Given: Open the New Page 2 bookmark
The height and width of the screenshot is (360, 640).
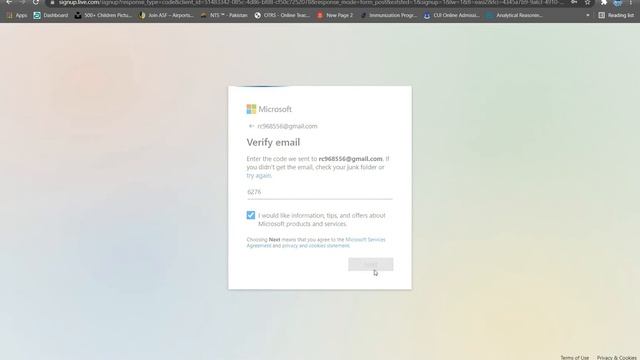Looking at the screenshot, I should coord(335,15).
